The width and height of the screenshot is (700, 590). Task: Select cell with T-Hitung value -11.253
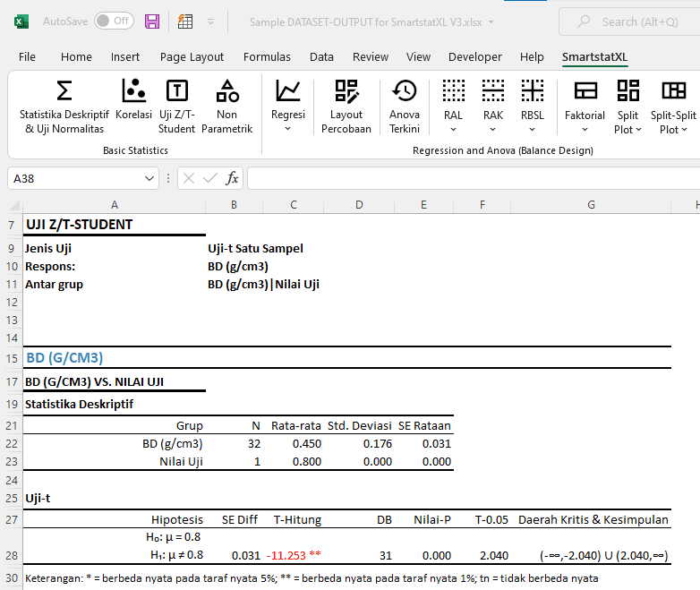pyautogui.click(x=295, y=555)
